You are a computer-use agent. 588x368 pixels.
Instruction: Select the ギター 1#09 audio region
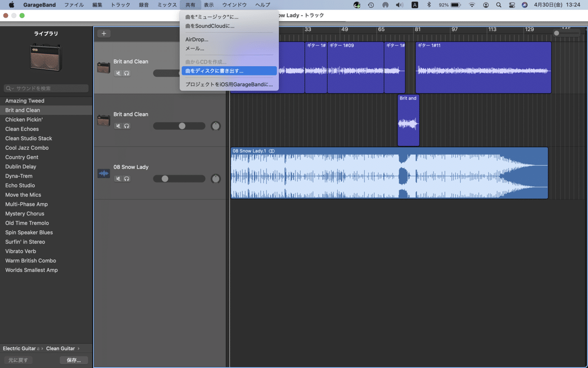pos(355,68)
